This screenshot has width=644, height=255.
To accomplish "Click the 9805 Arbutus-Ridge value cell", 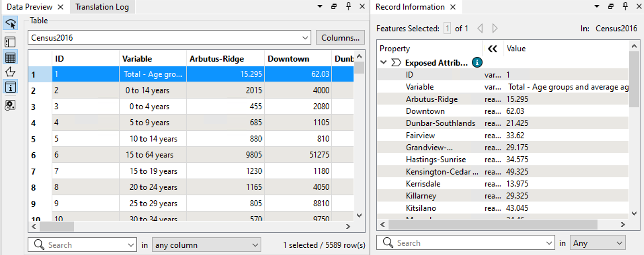I will 225,155.
